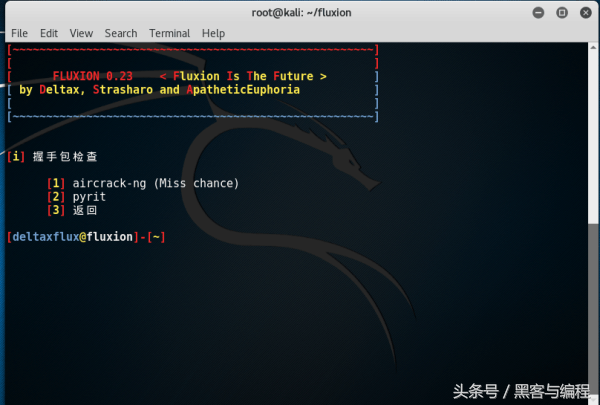Open the Help menu
This screenshot has width=600, height=405.
(213, 33)
